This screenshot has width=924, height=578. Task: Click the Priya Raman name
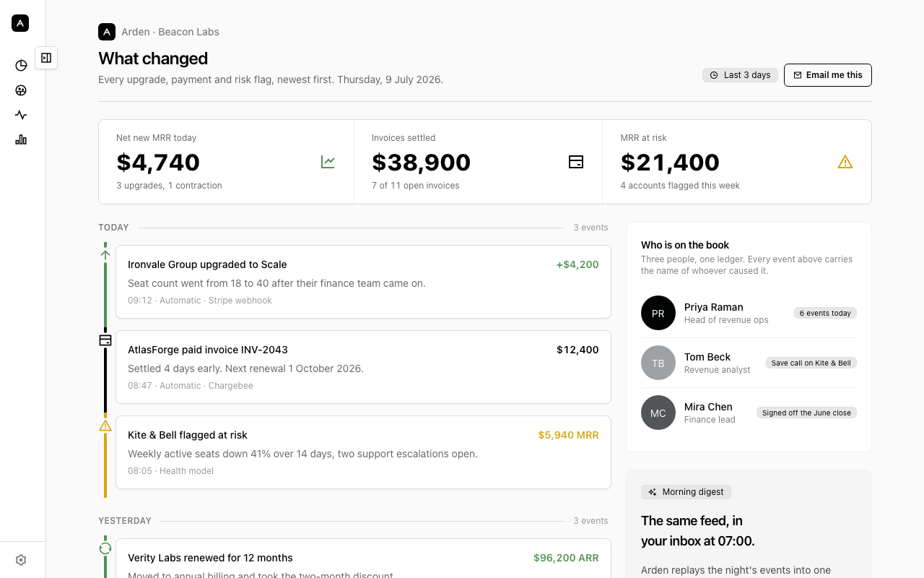click(713, 307)
